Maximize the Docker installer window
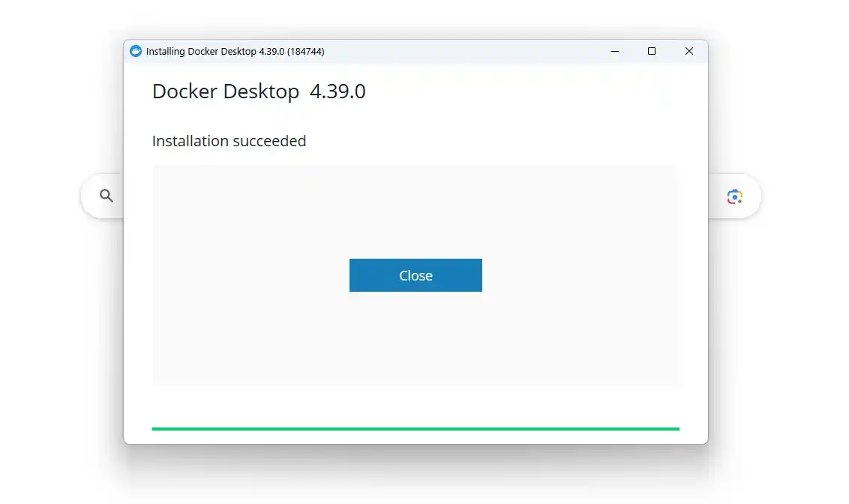The image size is (849, 504). pyautogui.click(x=652, y=51)
